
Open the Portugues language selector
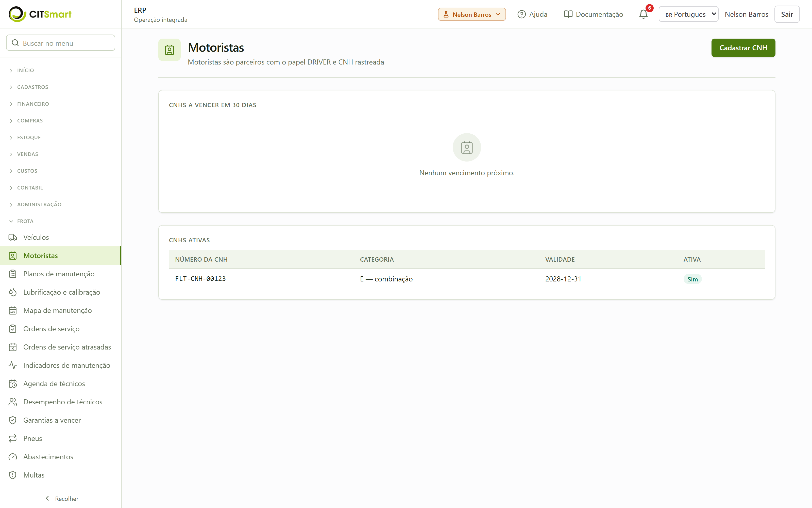tap(688, 14)
